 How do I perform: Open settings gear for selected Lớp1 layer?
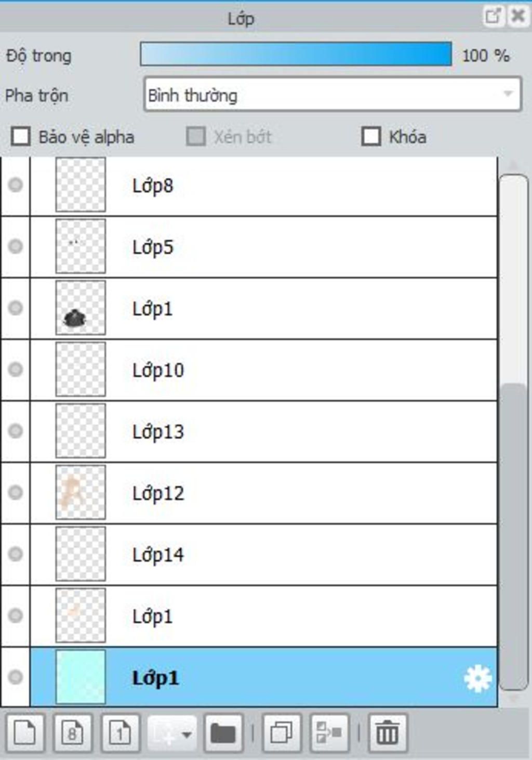[x=477, y=678]
